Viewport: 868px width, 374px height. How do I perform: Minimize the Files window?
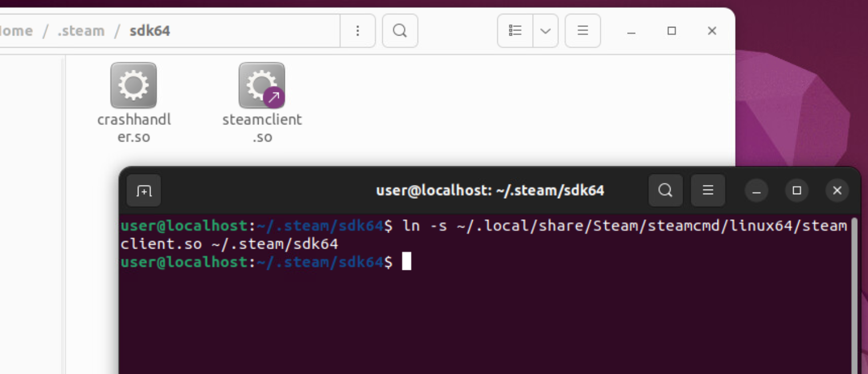(x=631, y=31)
